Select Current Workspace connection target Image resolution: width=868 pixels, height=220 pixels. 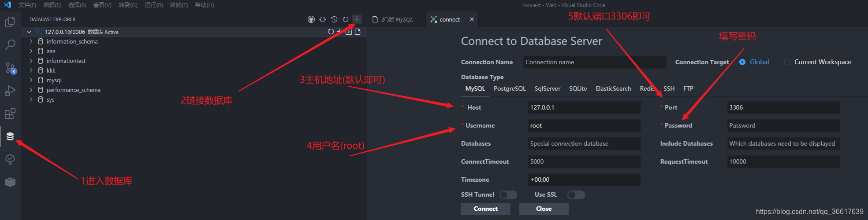point(787,62)
